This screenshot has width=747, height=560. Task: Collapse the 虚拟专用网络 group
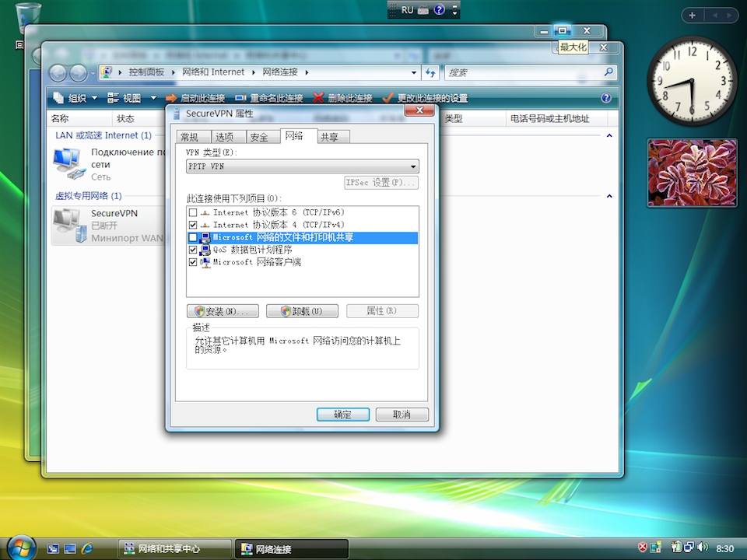tap(609, 196)
